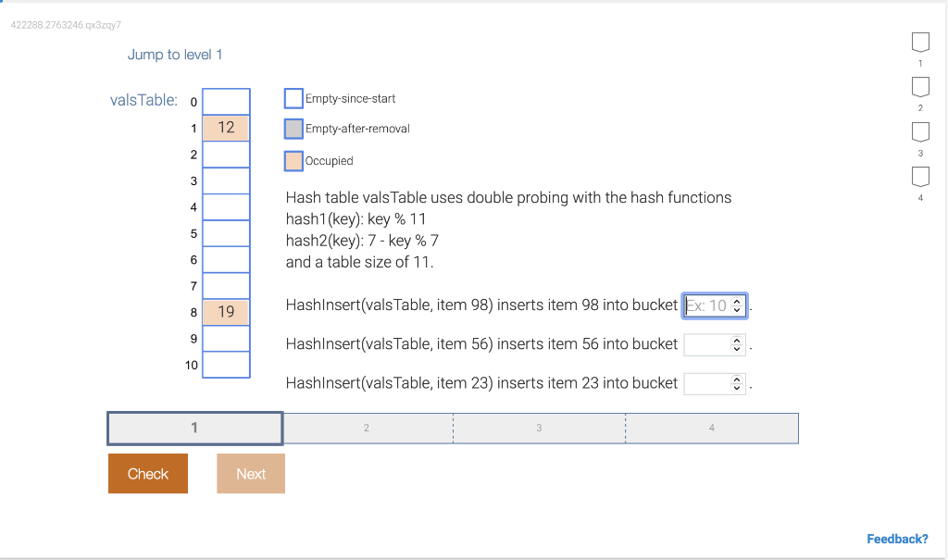Open the Feedback? link
This screenshot has height=560, width=948.
[896, 538]
